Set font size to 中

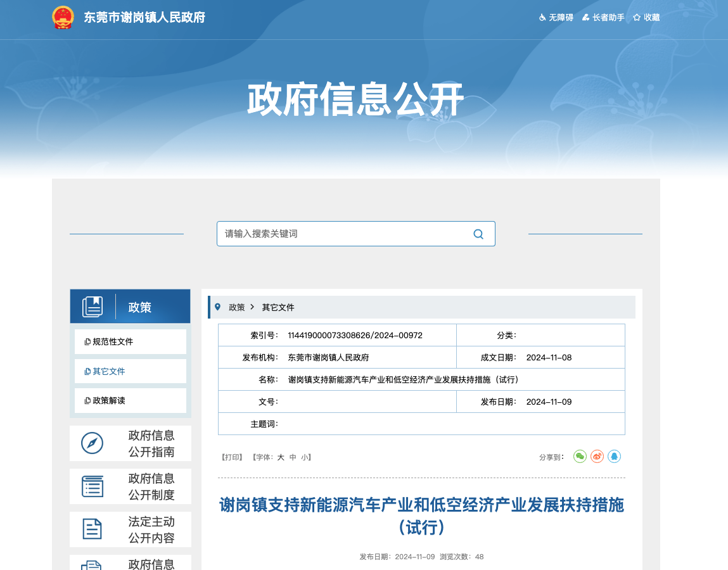coord(293,457)
